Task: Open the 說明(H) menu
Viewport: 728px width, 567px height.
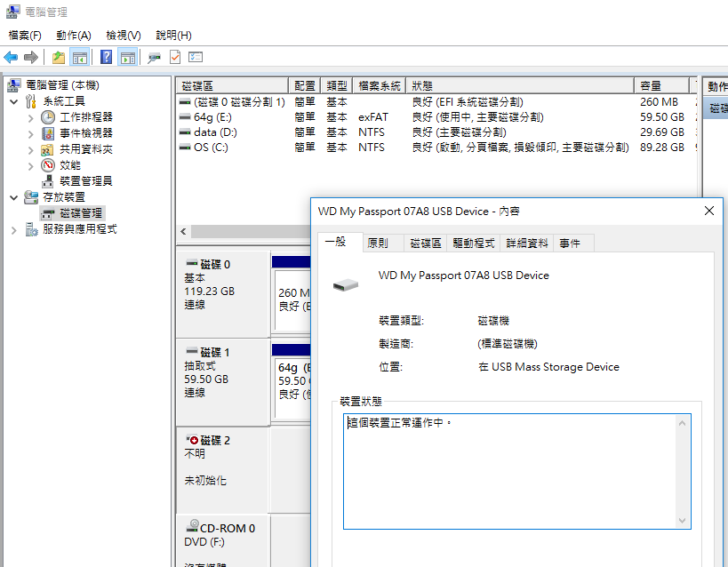Action: 173,36
